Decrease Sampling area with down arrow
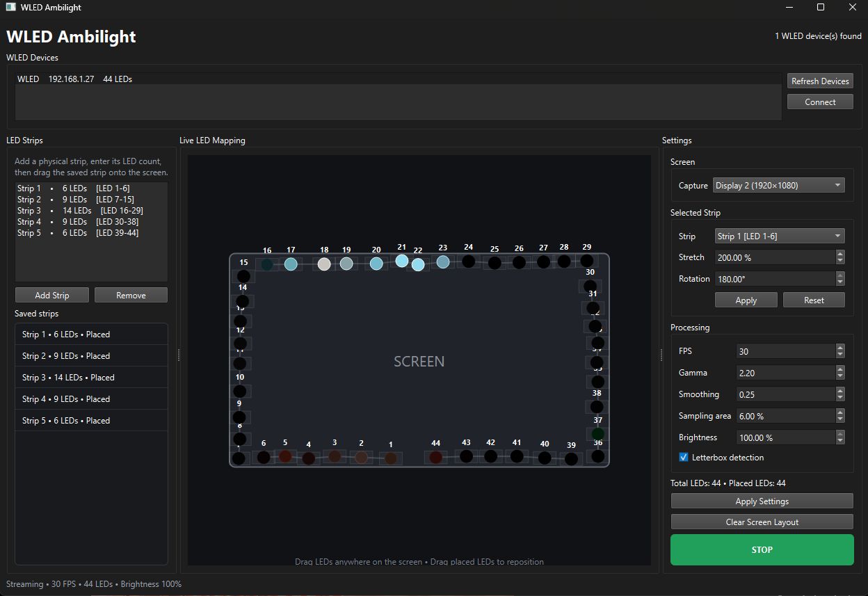This screenshot has width=868, height=596. coord(840,421)
